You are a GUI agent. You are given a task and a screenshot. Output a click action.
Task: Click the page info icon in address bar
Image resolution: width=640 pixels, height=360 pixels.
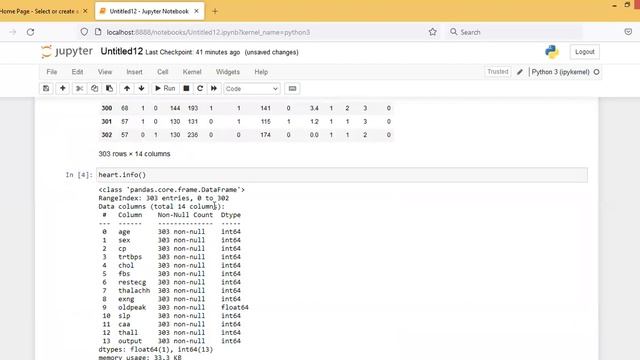(98, 32)
